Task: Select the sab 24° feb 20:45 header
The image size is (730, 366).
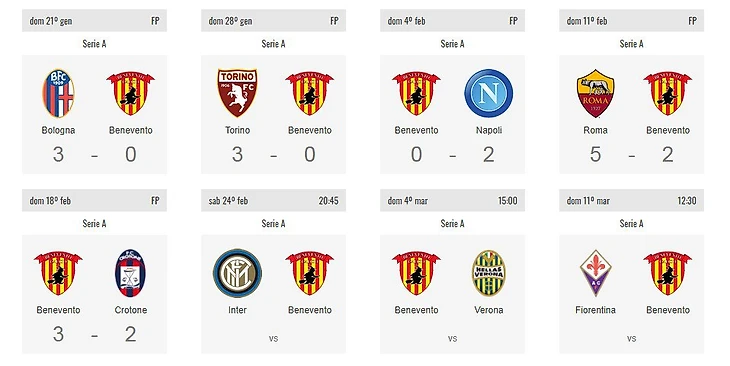Action: pos(273,201)
